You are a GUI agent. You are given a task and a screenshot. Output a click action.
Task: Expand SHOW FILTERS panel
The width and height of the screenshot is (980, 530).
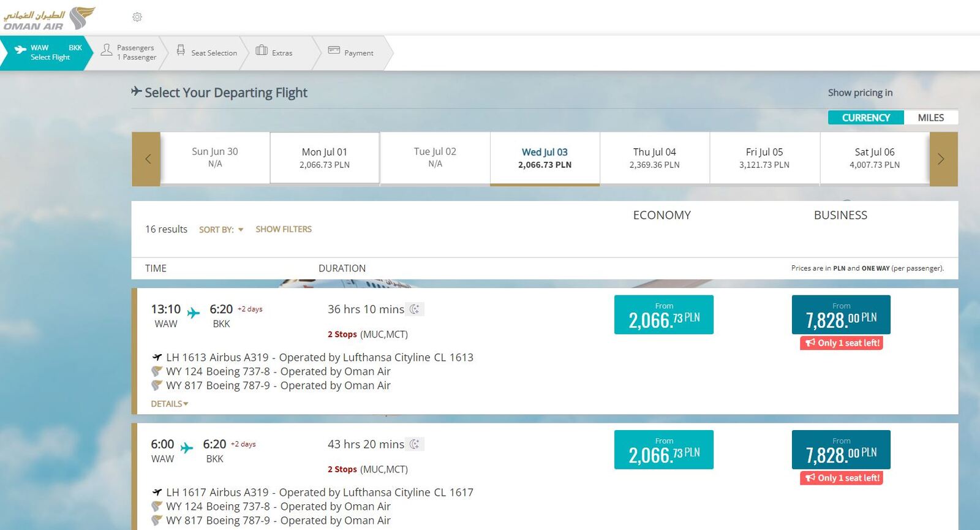pyautogui.click(x=284, y=229)
